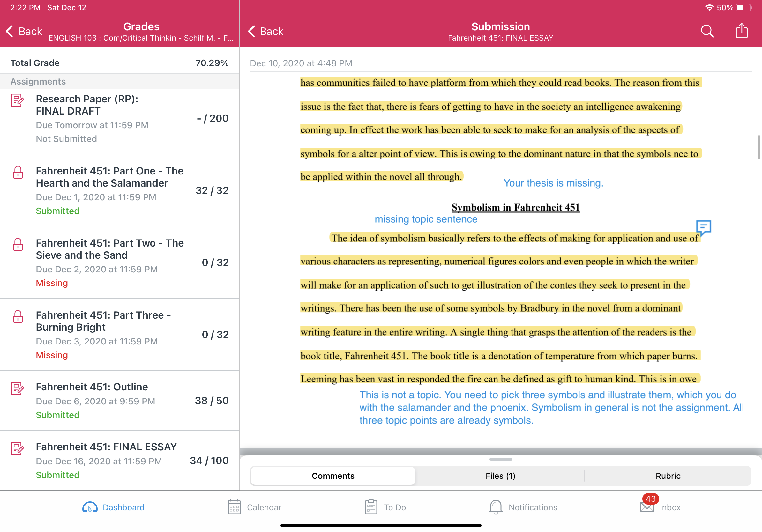Open Part Two - The Sieve and the Sand

click(x=119, y=262)
